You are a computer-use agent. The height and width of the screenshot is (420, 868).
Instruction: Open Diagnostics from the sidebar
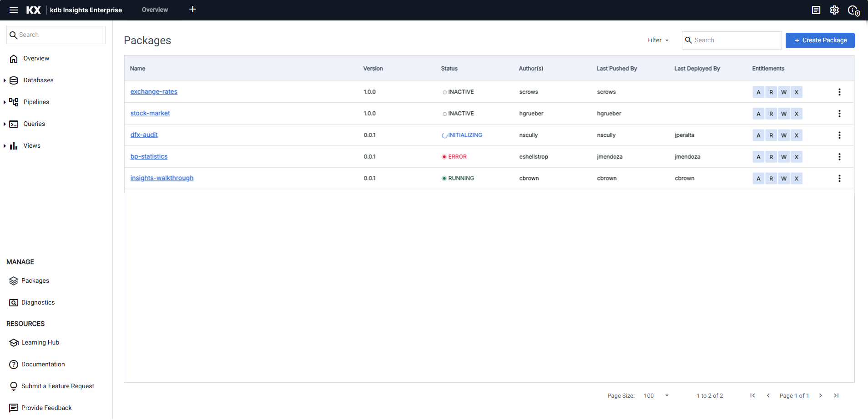click(38, 303)
